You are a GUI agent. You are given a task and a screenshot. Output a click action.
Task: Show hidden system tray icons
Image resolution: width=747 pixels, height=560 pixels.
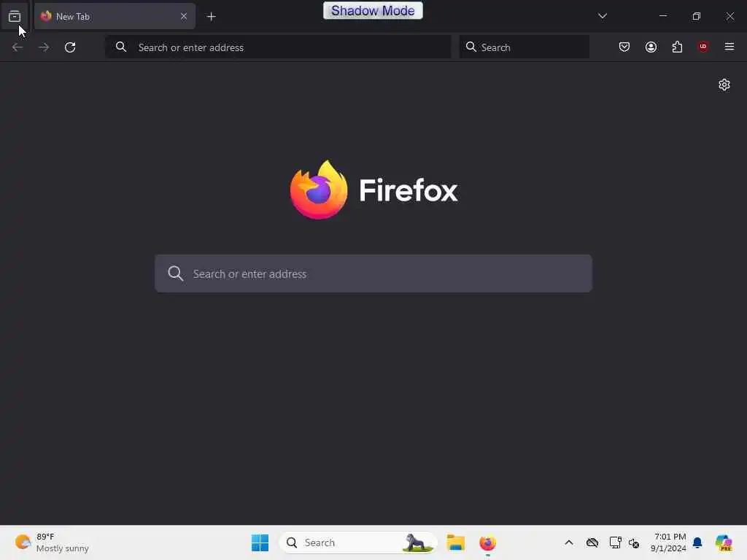pyautogui.click(x=569, y=542)
